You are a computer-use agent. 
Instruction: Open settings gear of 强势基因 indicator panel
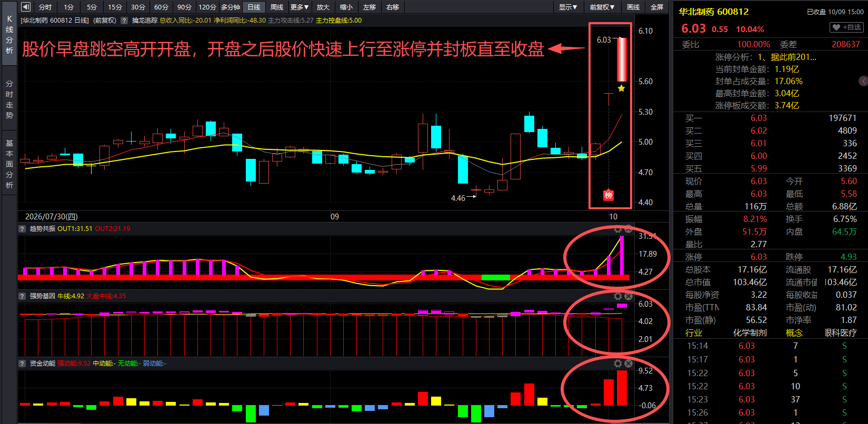point(618,296)
